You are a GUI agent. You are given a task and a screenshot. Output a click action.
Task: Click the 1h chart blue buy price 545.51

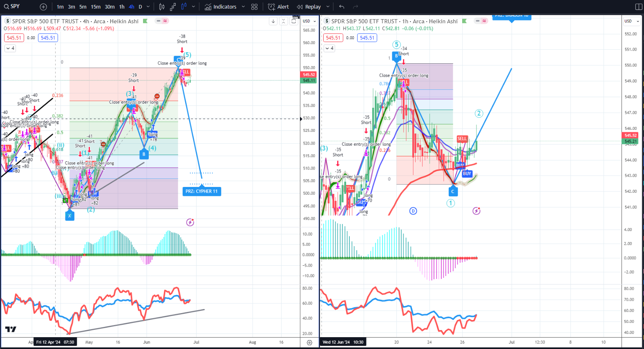tap(367, 38)
